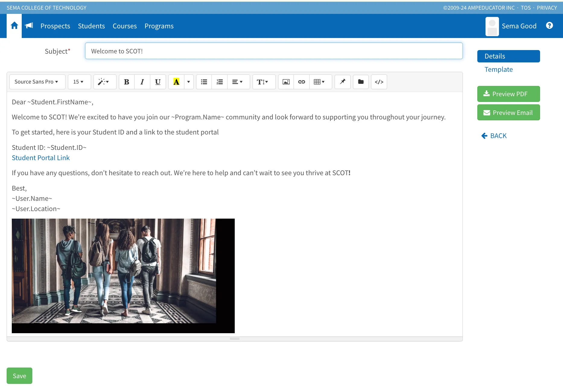Click the insert link icon
The width and height of the screenshot is (563, 392).
[x=302, y=82]
